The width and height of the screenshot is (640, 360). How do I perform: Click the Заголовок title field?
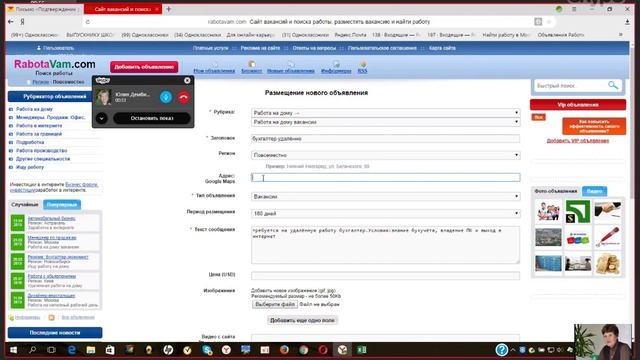coord(385,139)
